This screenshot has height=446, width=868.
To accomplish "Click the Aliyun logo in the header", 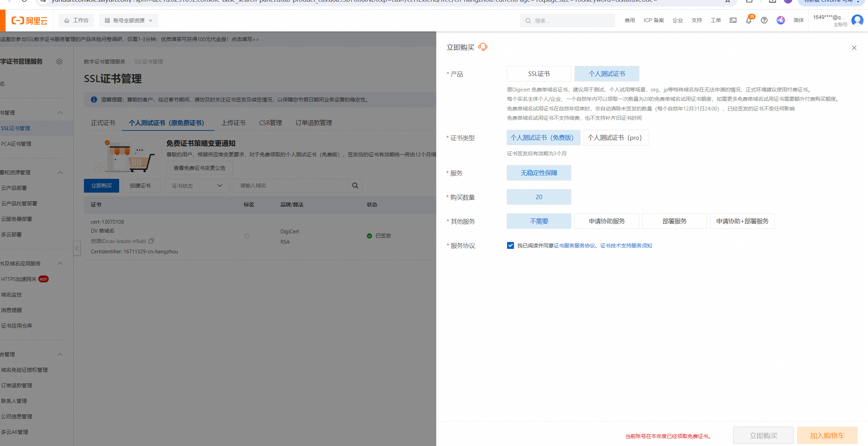I will point(29,21).
